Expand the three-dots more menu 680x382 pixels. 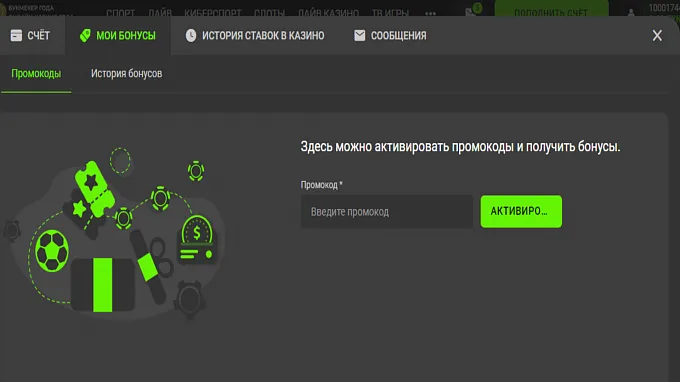click(x=430, y=13)
